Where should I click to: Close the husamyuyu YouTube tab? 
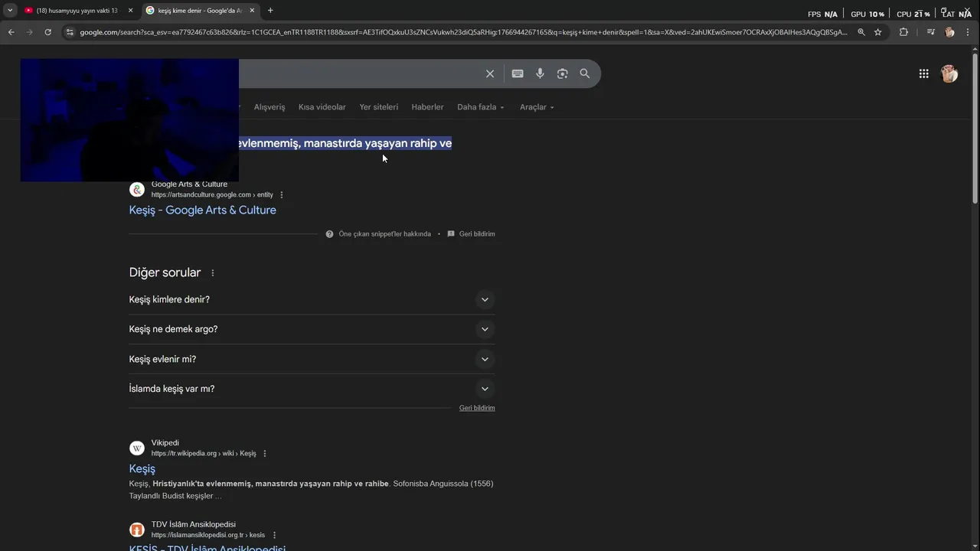click(130, 11)
